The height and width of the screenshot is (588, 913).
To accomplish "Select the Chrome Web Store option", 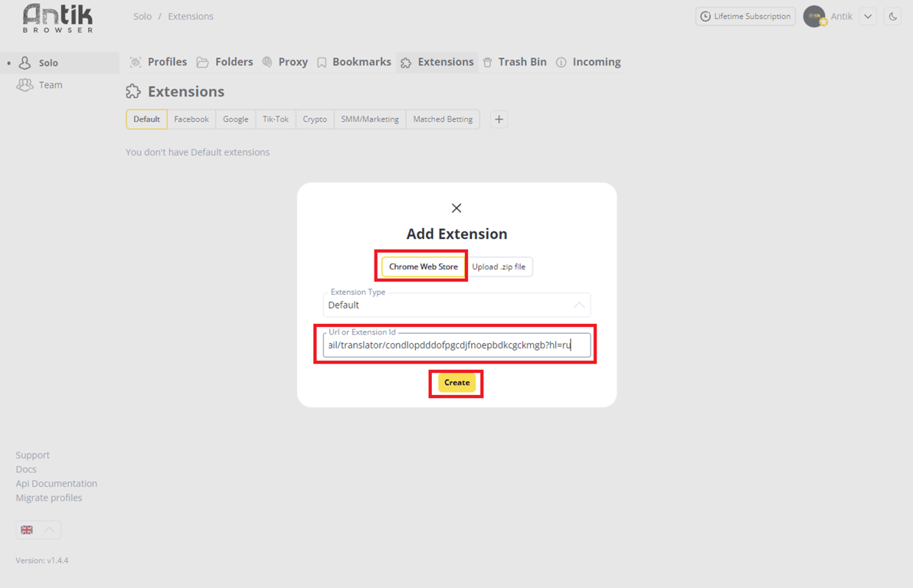I will point(424,266).
